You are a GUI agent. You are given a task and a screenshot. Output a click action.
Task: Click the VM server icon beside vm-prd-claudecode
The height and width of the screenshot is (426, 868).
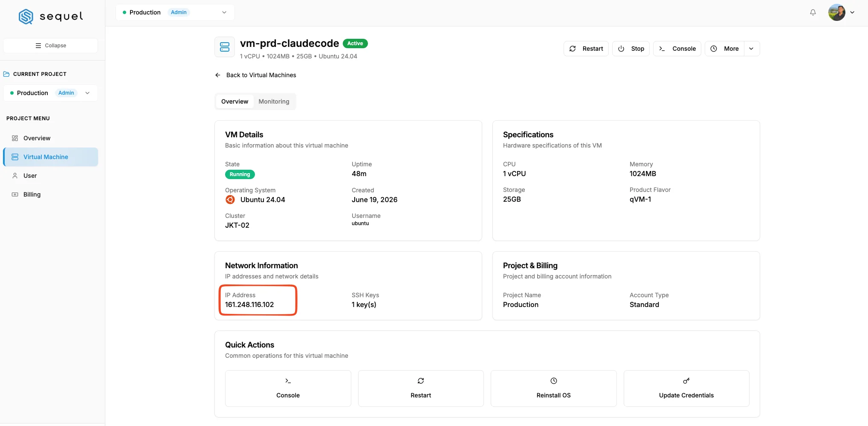click(x=225, y=47)
